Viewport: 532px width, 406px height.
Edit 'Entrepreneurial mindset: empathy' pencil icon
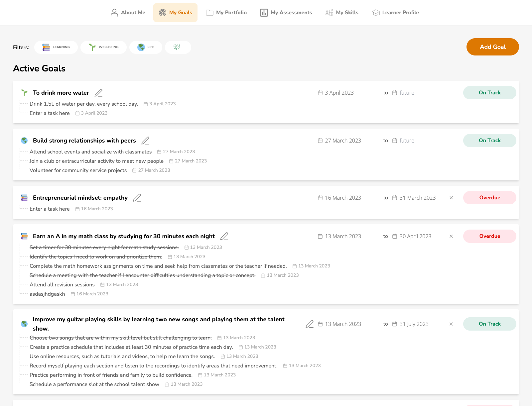[x=137, y=198]
